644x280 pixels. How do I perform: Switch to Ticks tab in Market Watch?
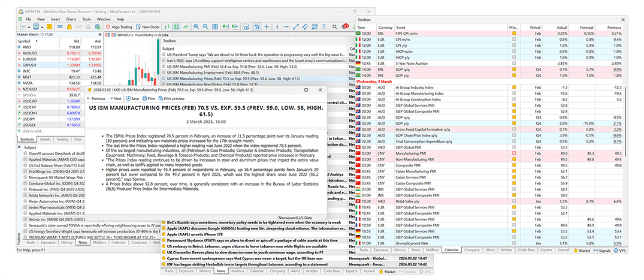click(78, 139)
